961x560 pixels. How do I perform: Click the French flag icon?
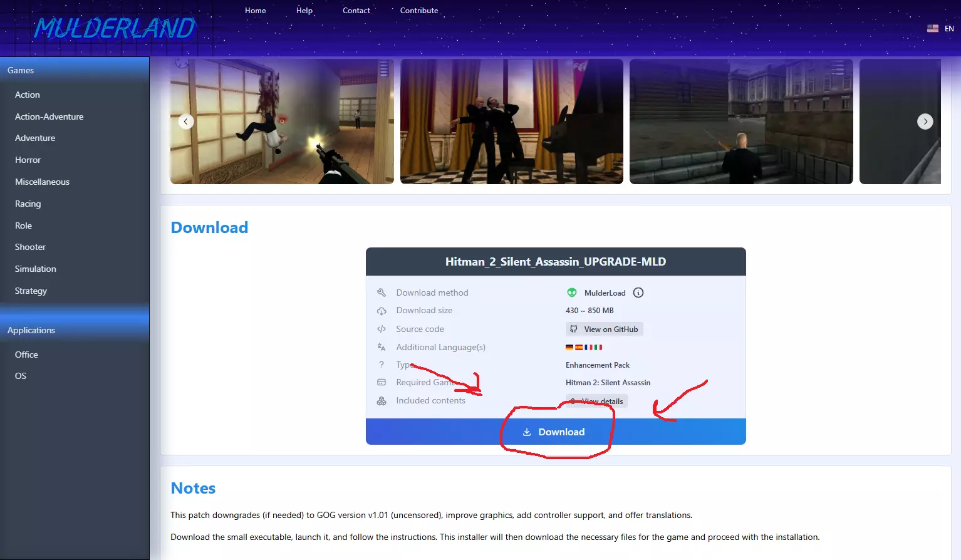pos(589,347)
